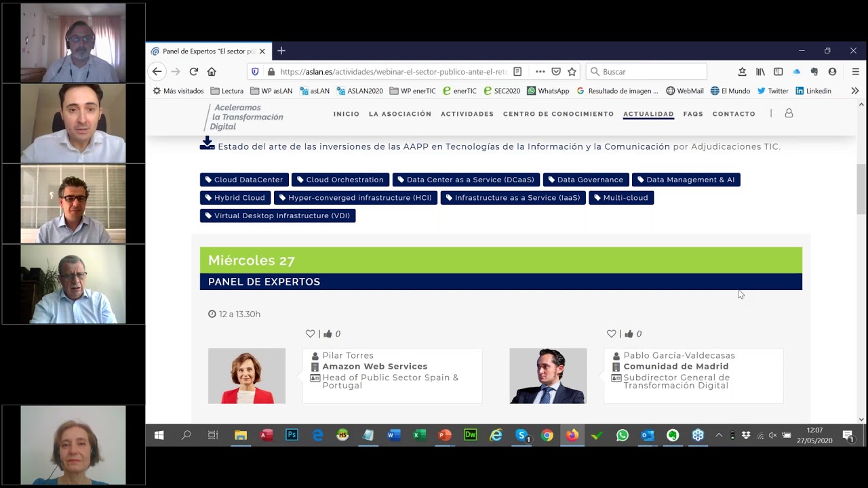Like Pablo García-Valdecasas with heart icon
This screenshot has height=488, width=868.
click(612, 333)
